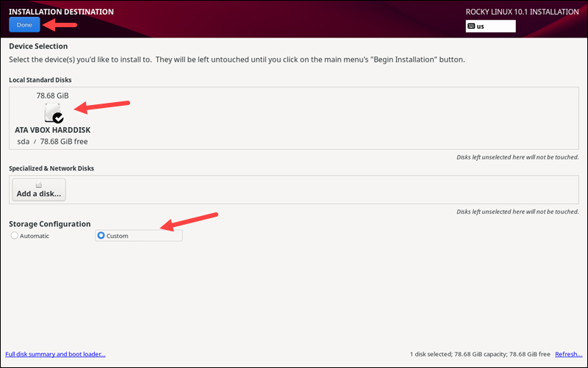
Task: Click the Device Selection heading
Action: coord(38,46)
